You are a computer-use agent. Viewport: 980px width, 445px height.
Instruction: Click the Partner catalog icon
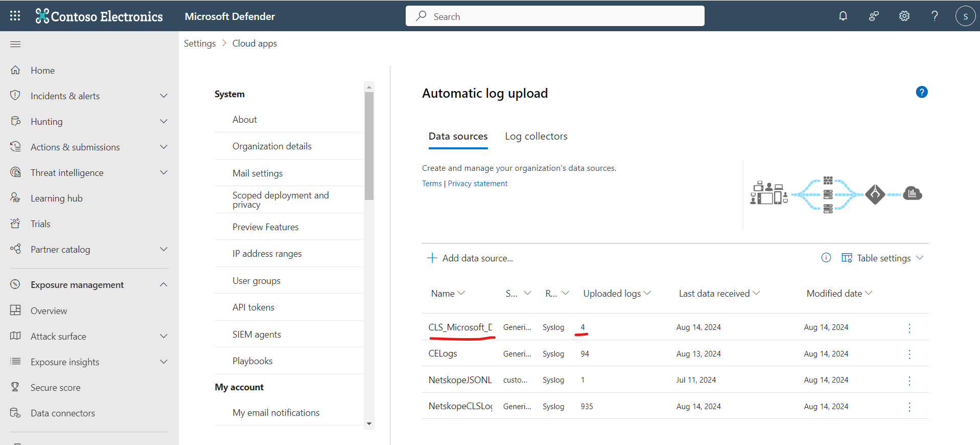15,249
